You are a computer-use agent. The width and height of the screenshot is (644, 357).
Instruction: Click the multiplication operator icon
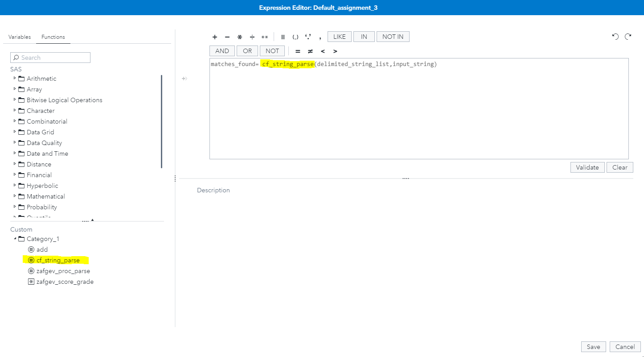click(239, 37)
